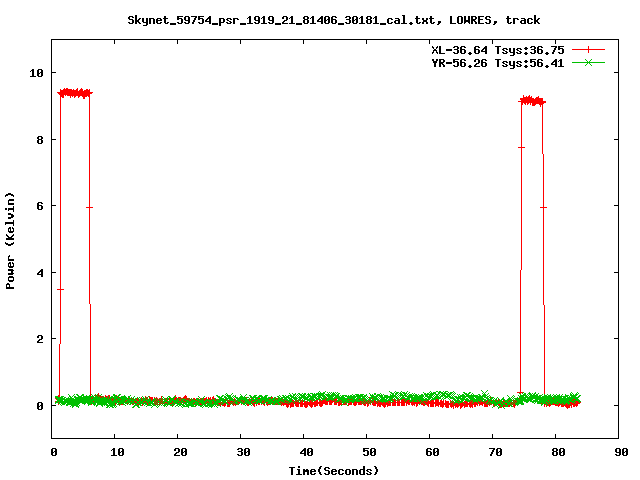The image size is (640, 480).
Task: Click y-axis tick label 2
Action: coord(40,339)
